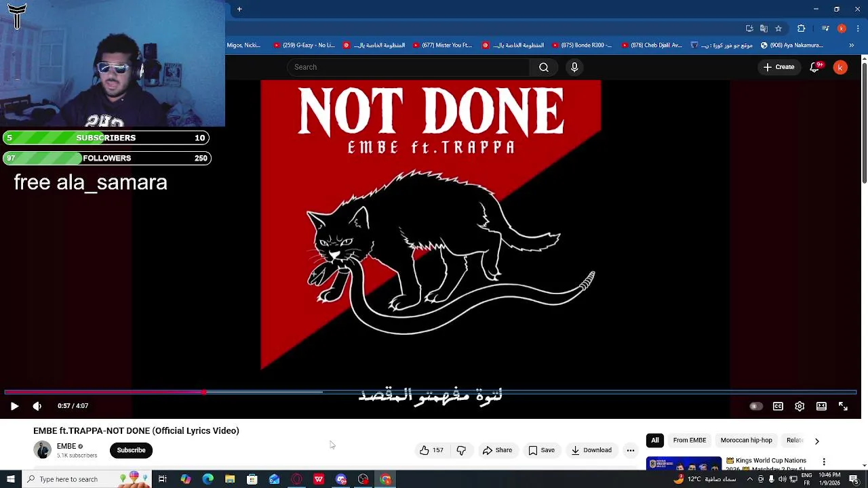Open the (875) Bonde R300 bookmark
The height and width of the screenshot is (488, 868).
[582, 45]
